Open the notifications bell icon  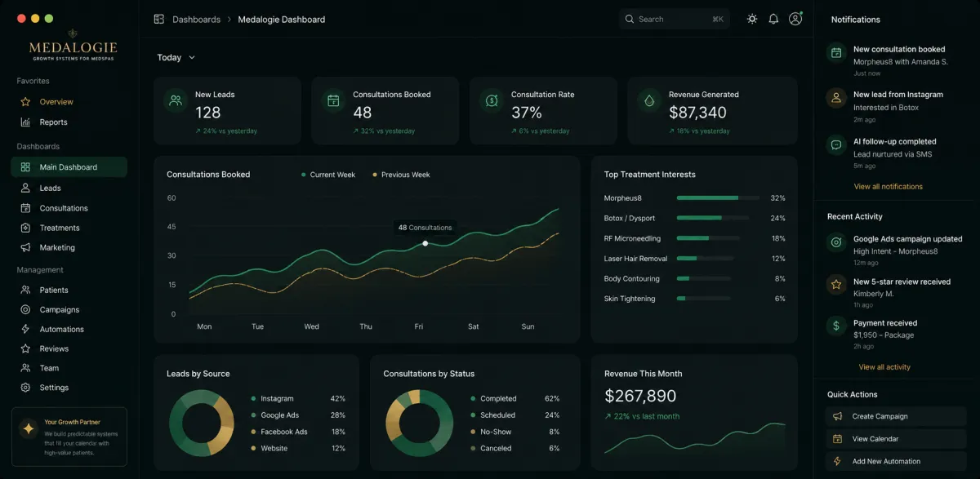click(x=773, y=19)
